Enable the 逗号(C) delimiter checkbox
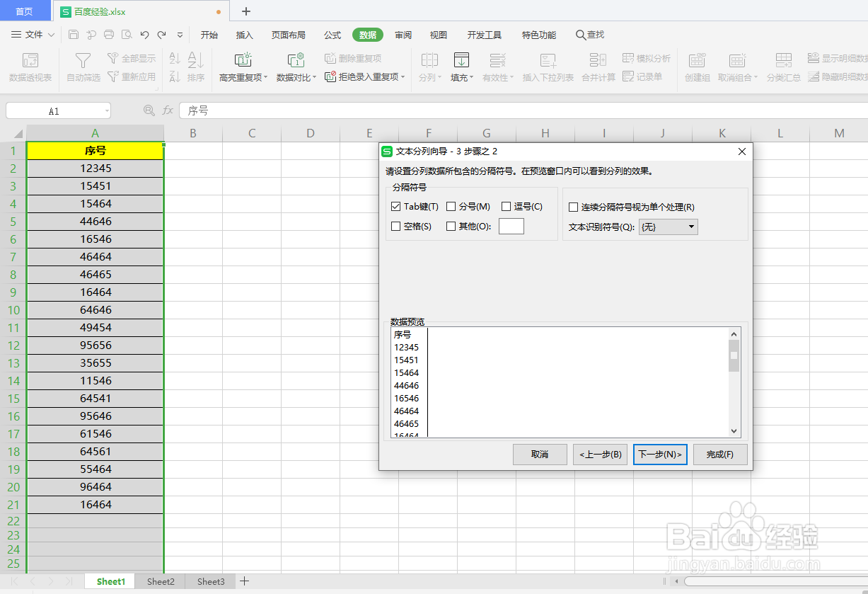The image size is (868, 594). pyautogui.click(x=506, y=207)
